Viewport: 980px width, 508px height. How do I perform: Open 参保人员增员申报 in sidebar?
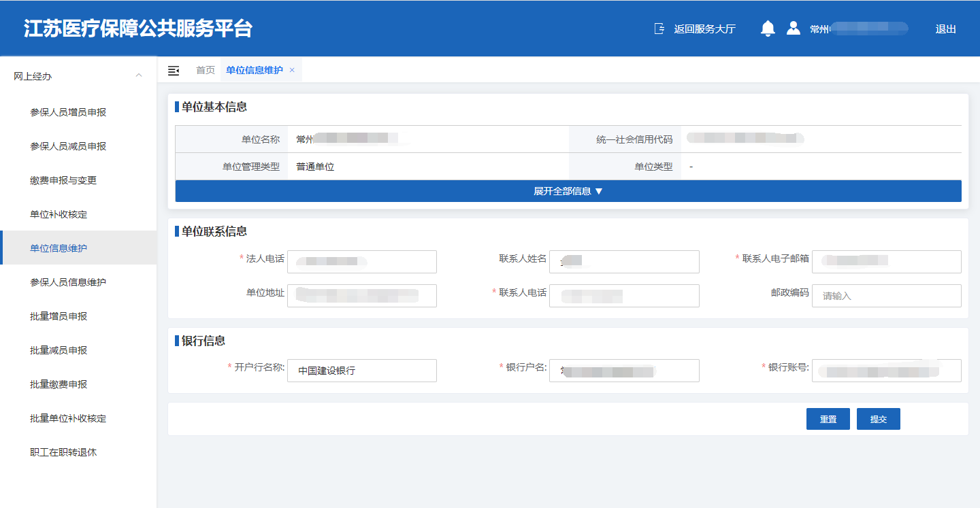coord(68,112)
